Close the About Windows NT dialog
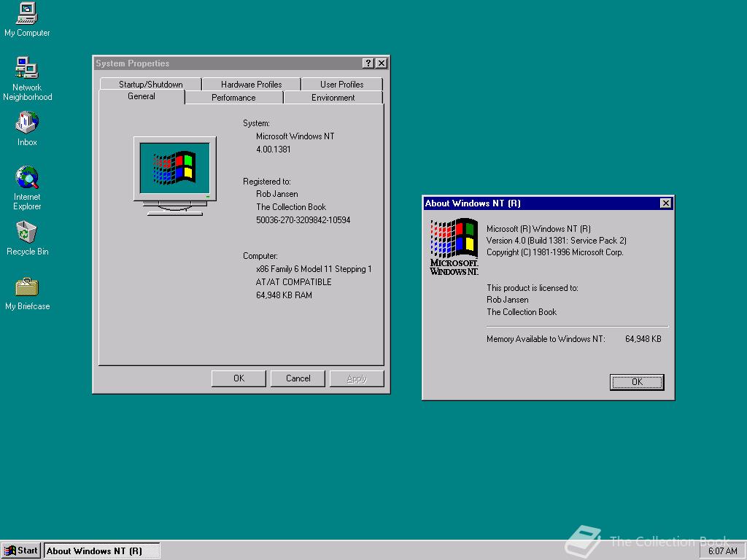This screenshot has height=560, width=747. pos(665,203)
